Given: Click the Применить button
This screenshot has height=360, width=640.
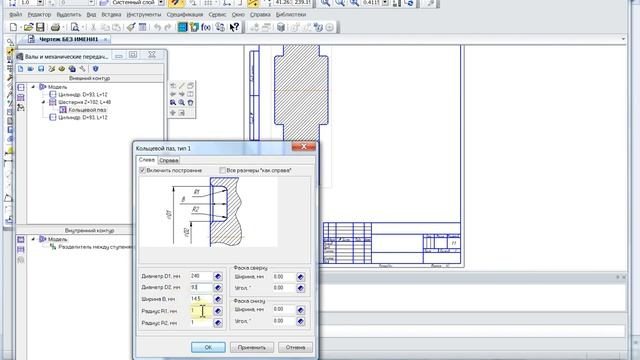Looking at the screenshot, I should (252, 347).
